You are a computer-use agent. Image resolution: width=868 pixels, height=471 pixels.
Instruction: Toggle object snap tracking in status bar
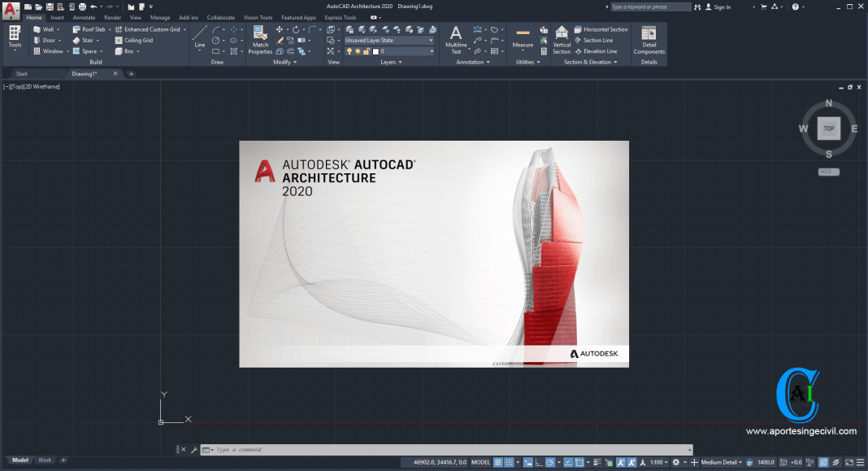[x=568, y=462]
